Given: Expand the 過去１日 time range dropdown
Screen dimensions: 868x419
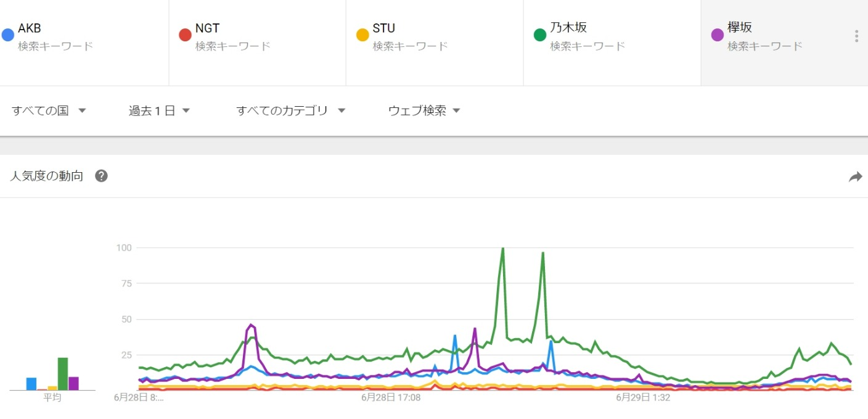Looking at the screenshot, I should pyautogui.click(x=158, y=111).
